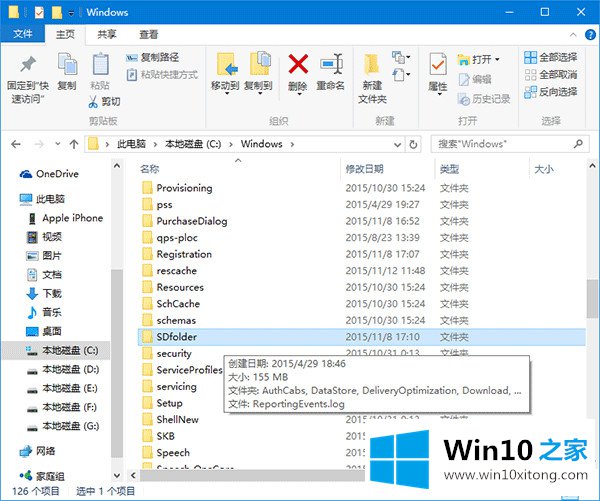Open the Easy access dropdown icon

pos(401,74)
